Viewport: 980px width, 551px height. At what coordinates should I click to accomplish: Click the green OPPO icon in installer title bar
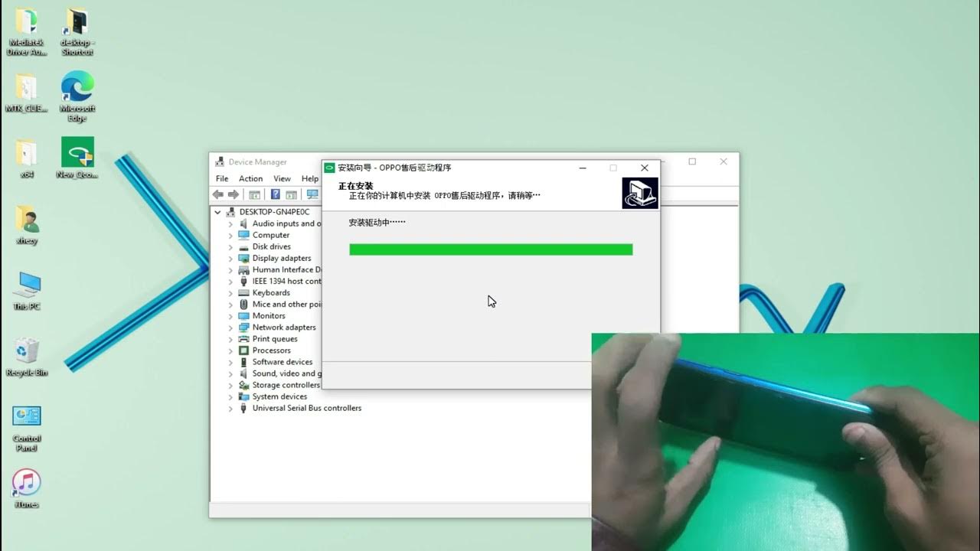[x=330, y=168]
